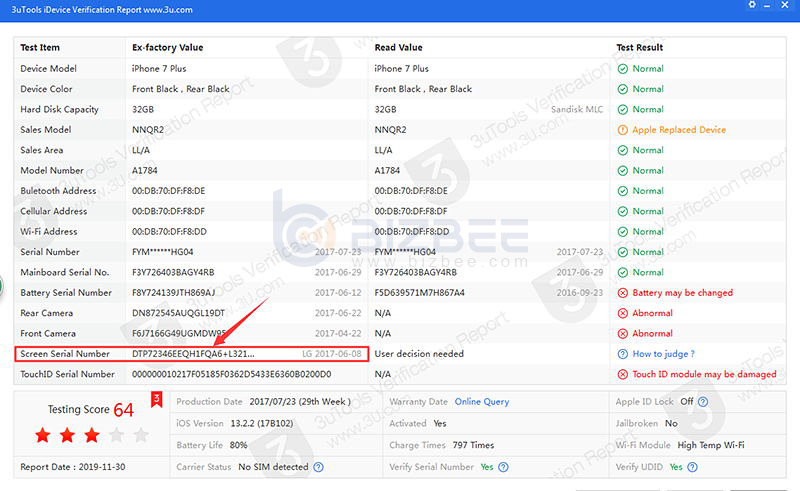Viewport: 800px width, 491px height.
Task: Click Touch ID module may be damaged text
Action: 705,375
